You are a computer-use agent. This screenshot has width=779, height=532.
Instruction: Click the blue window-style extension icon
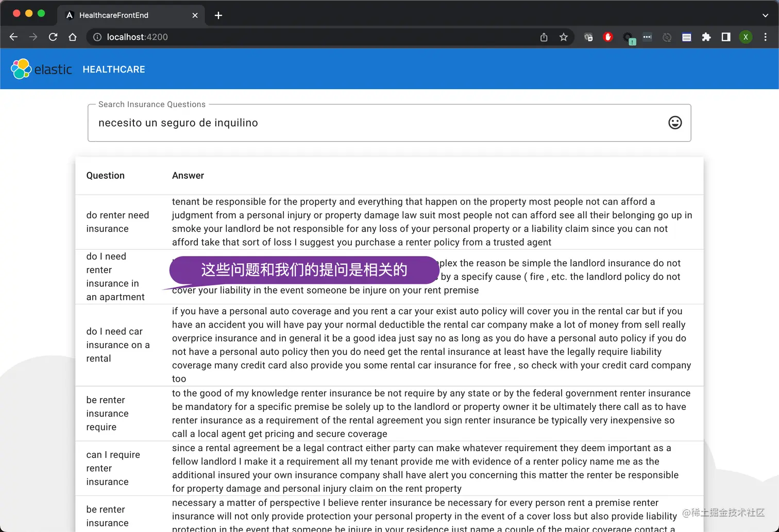tap(687, 37)
